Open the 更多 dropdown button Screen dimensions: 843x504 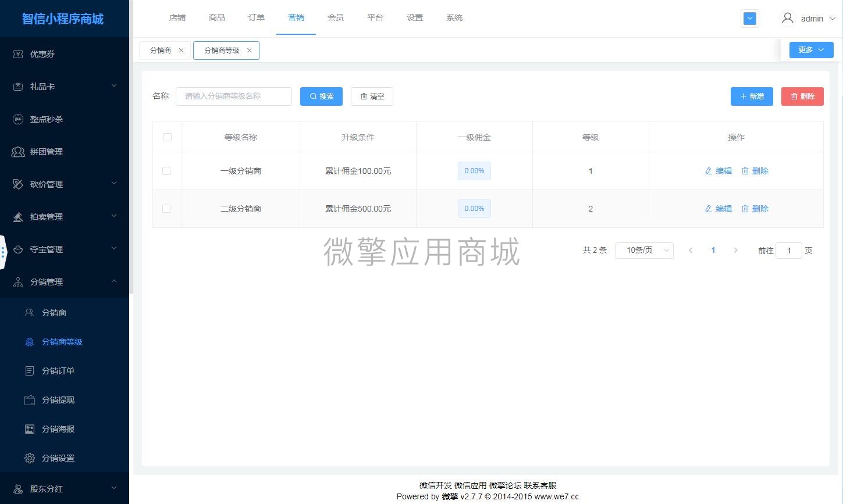coord(811,50)
